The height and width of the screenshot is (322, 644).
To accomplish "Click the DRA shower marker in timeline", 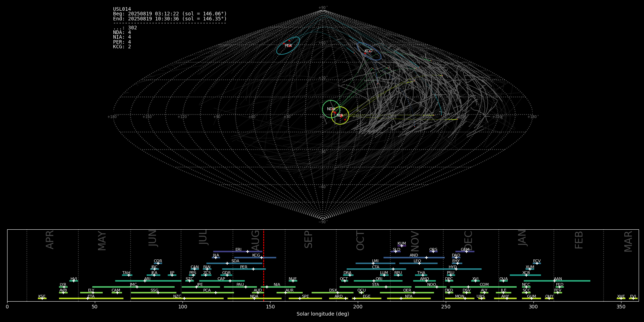I will pos(350,275).
